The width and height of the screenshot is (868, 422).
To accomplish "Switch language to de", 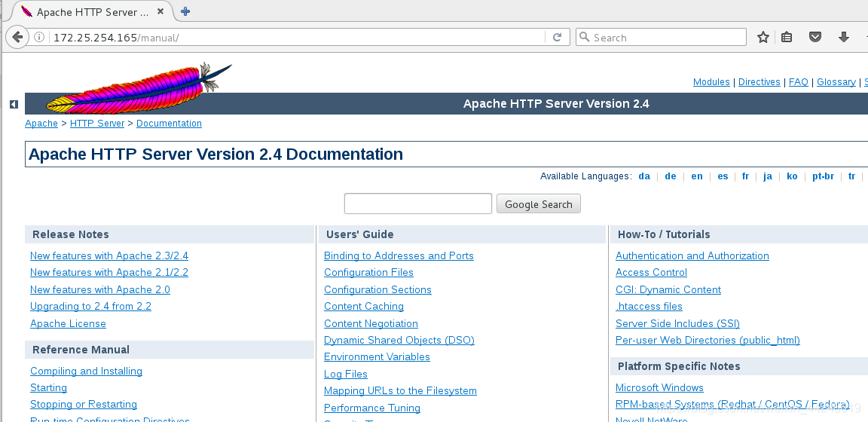I will click(x=671, y=176).
